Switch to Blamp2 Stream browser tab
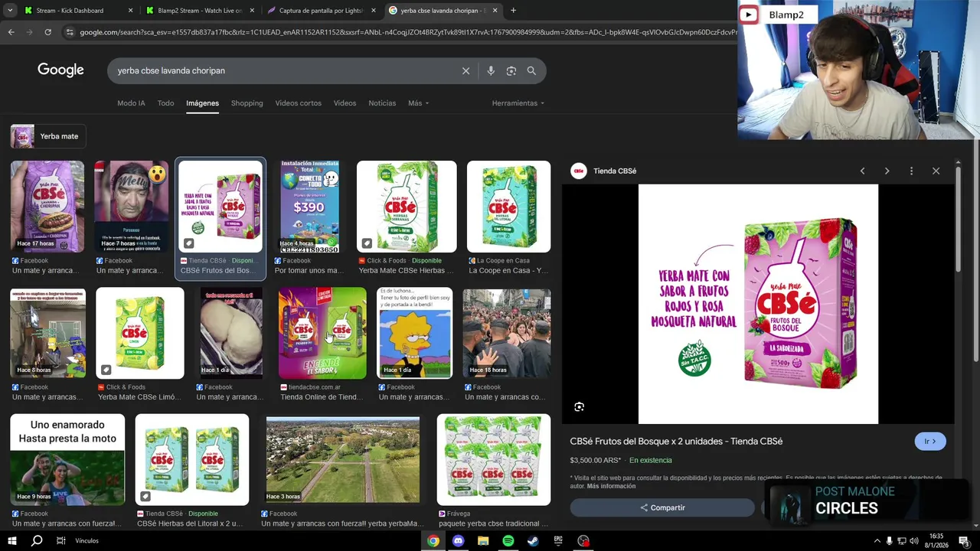 pos(199,11)
